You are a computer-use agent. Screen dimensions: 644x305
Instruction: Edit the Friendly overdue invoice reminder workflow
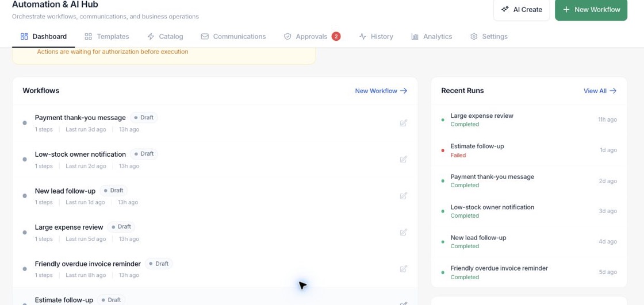coord(403,269)
